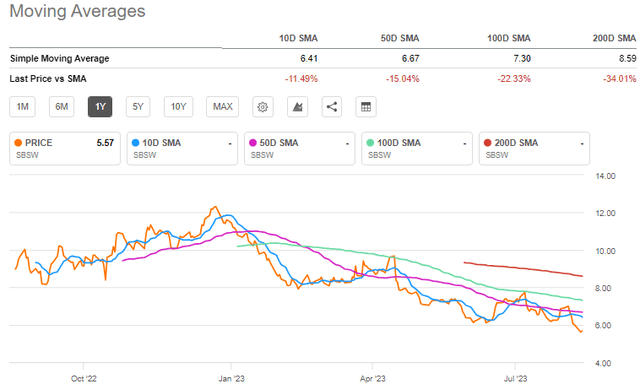Image resolution: width=640 pixels, height=384 pixels.
Task: Click the chart type mountain icon
Action: click(x=298, y=107)
